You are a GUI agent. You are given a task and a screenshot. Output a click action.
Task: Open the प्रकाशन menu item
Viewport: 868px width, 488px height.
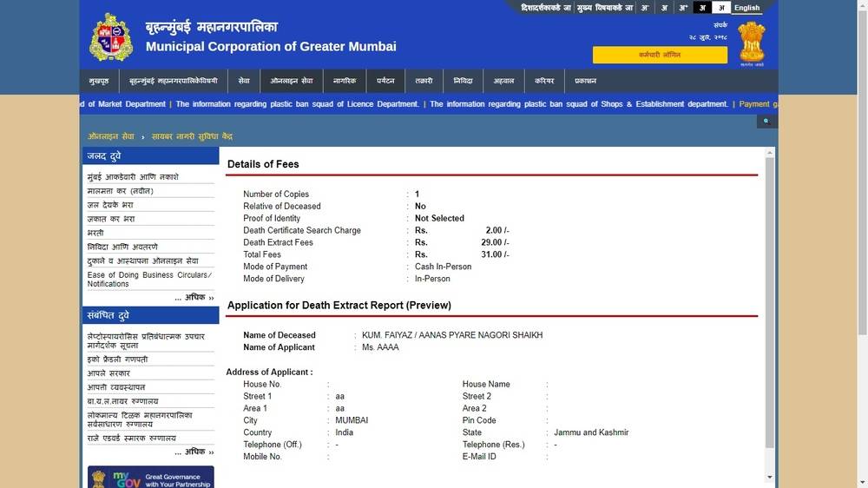(x=585, y=81)
